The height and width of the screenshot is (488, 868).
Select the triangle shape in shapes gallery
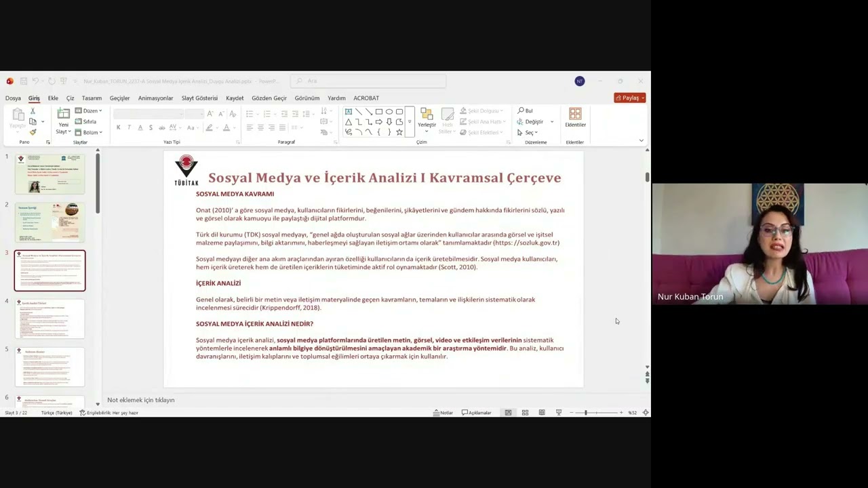coord(349,122)
